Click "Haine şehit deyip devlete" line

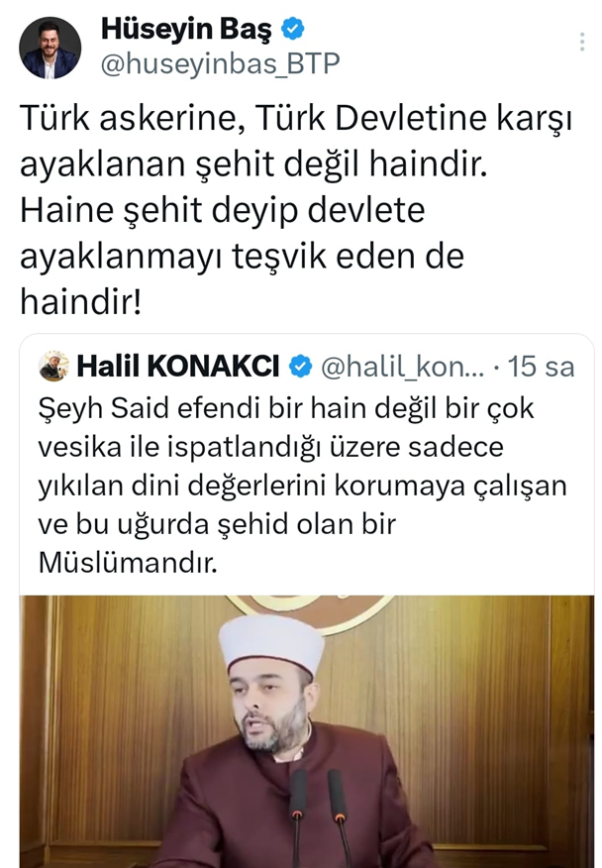click(x=223, y=210)
